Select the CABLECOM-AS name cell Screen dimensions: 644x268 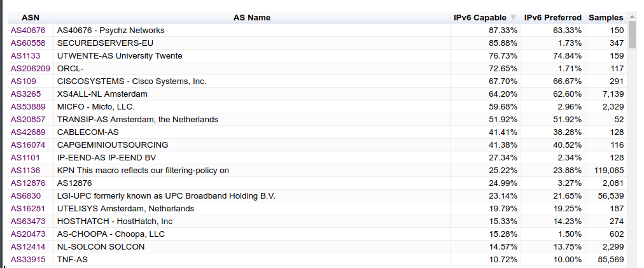252,132
